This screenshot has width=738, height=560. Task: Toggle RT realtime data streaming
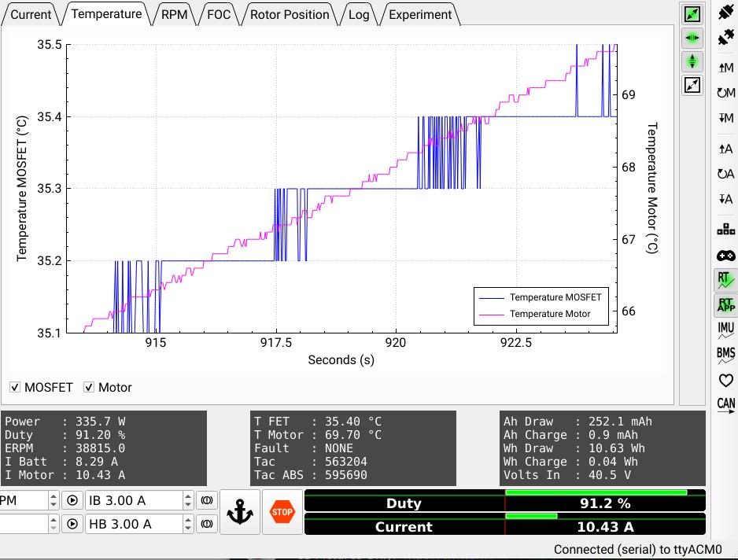point(725,279)
